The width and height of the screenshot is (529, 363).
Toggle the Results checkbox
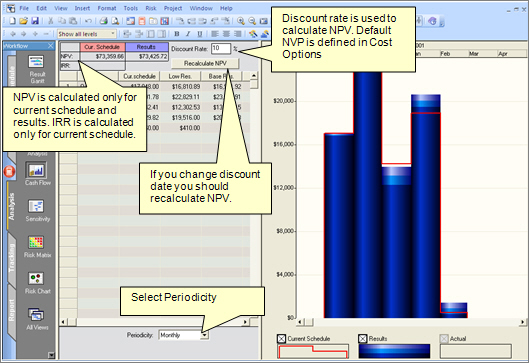coord(363,338)
